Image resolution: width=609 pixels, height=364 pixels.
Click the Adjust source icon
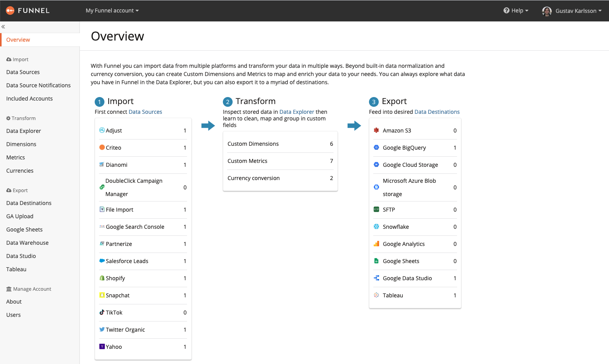102,130
